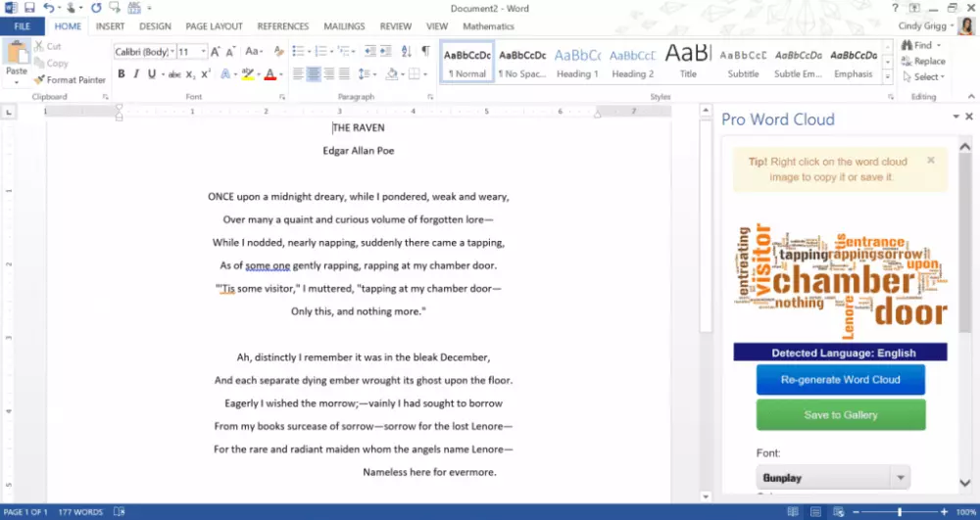Enable center text alignment
This screenshot has height=520, width=980.
[315, 74]
